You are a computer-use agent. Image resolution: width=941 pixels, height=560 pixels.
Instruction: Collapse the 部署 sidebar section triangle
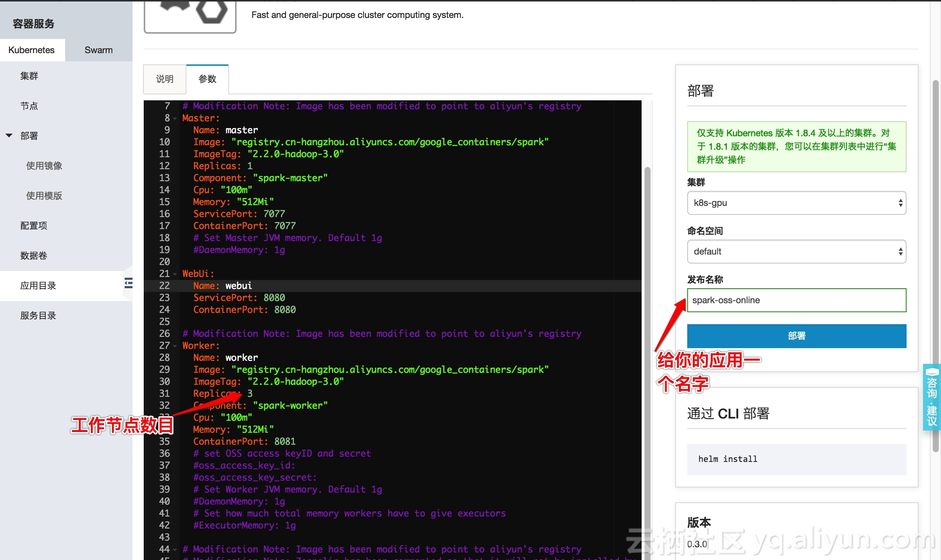click(9, 136)
